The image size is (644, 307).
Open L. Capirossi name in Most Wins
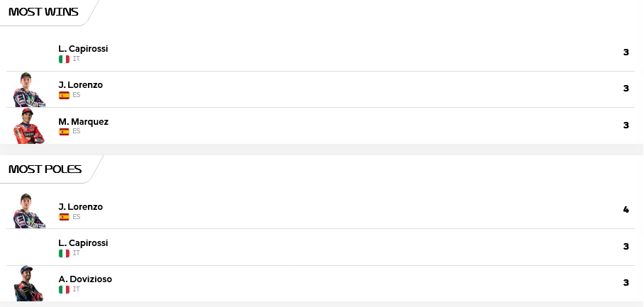tap(83, 48)
